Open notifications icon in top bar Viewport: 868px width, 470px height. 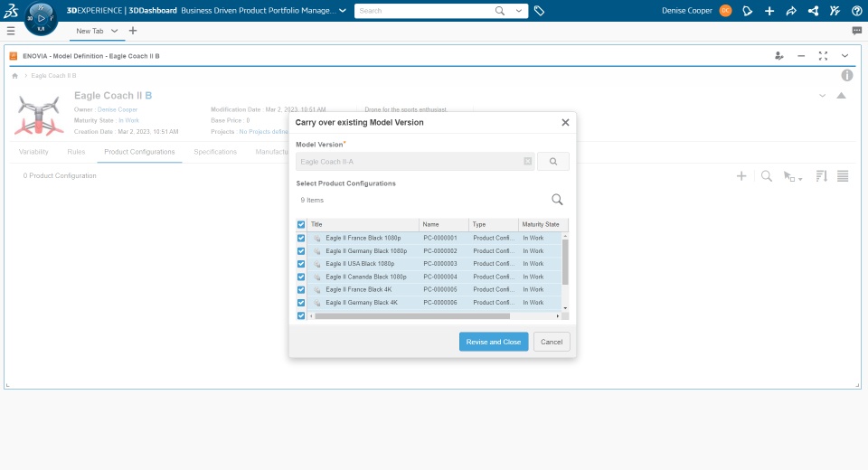coord(748,11)
